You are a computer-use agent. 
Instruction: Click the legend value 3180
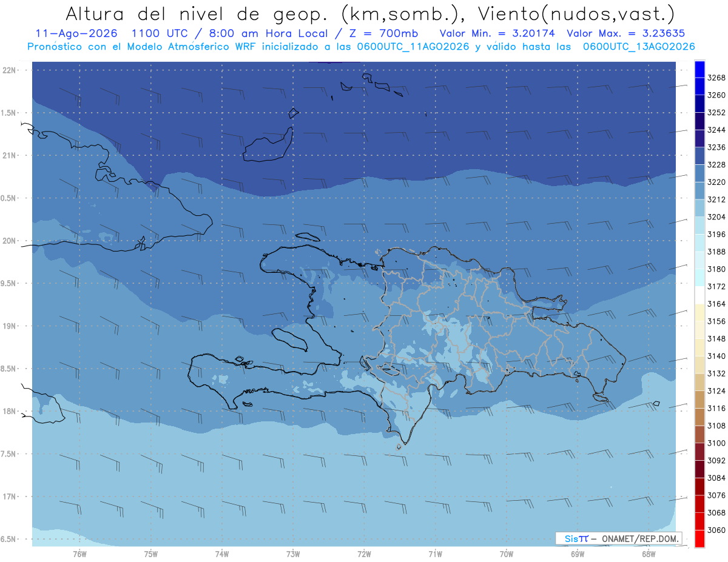point(716,269)
